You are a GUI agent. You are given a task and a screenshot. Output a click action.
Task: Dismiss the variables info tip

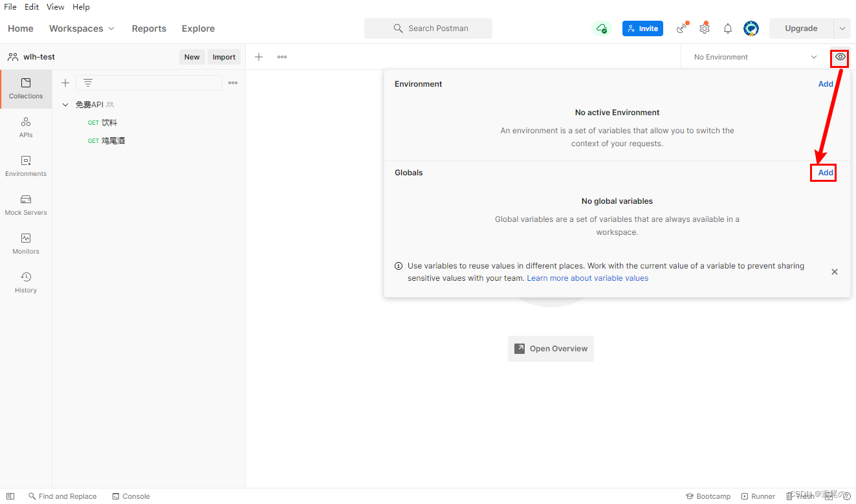[x=835, y=272]
